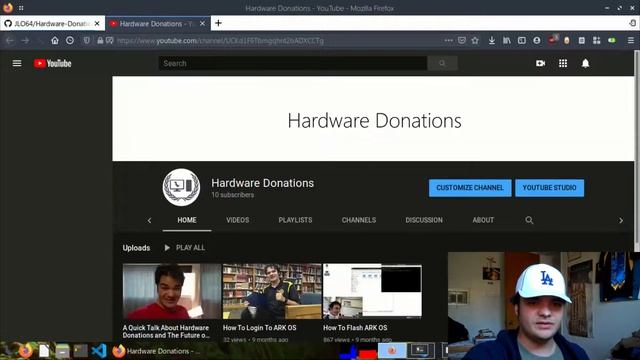Open the DISCUSSION channel tab
Screen dimensions: 640x360
click(x=424, y=220)
